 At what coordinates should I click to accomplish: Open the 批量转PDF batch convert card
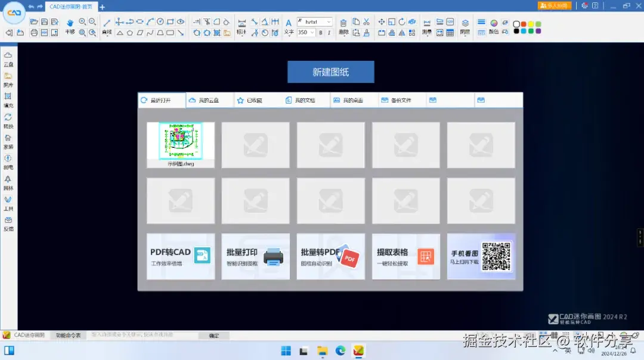point(330,256)
